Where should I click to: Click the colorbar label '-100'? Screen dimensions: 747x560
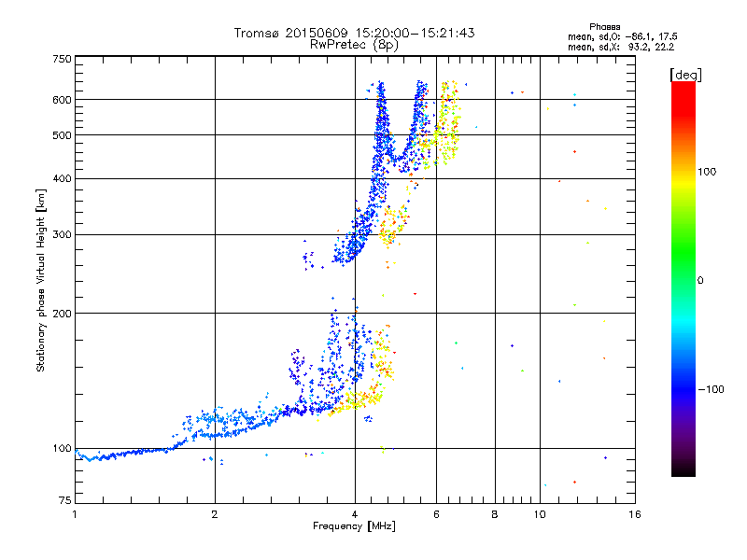pos(712,389)
